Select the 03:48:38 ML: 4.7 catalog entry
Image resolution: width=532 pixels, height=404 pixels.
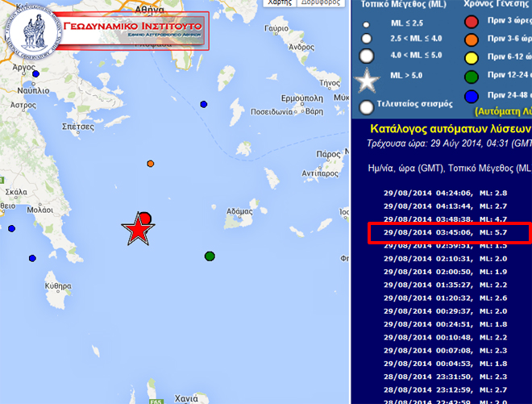[445, 219]
